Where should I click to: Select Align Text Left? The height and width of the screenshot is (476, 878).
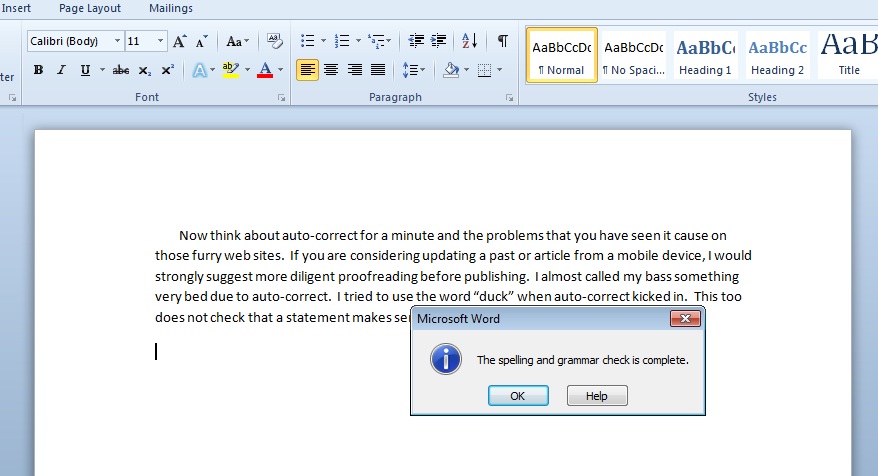click(307, 70)
